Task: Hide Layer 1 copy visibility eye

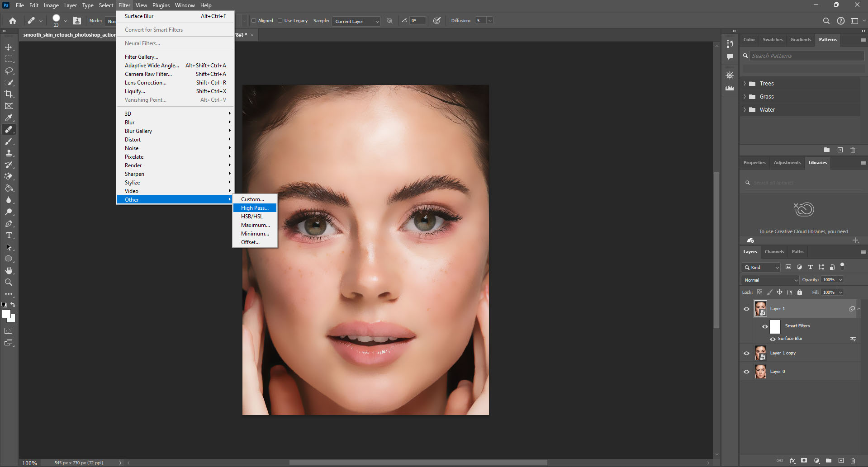Action: pos(746,353)
